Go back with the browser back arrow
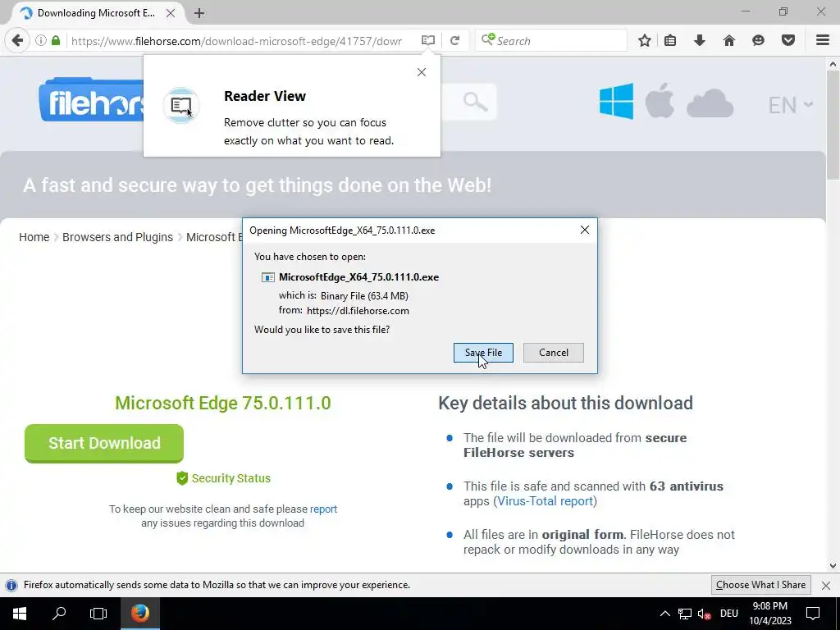This screenshot has height=630, width=840. coord(18,41)
